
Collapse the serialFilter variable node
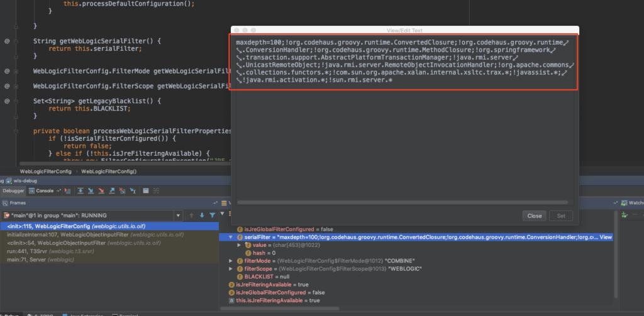[x=231, y=237]
